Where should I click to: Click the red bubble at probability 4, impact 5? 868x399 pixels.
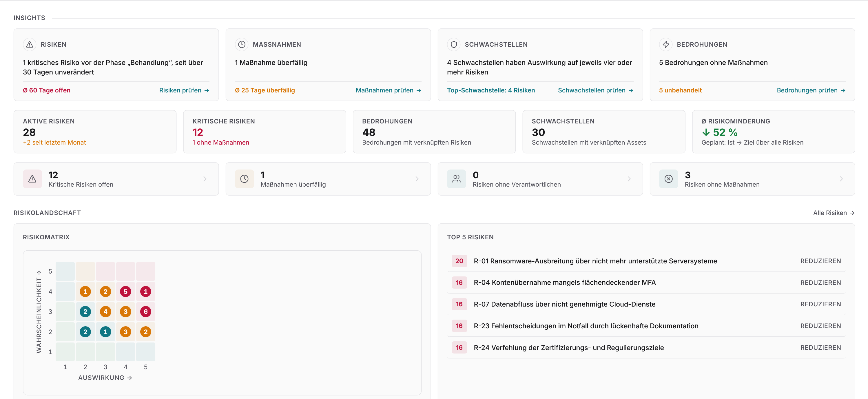145,291
